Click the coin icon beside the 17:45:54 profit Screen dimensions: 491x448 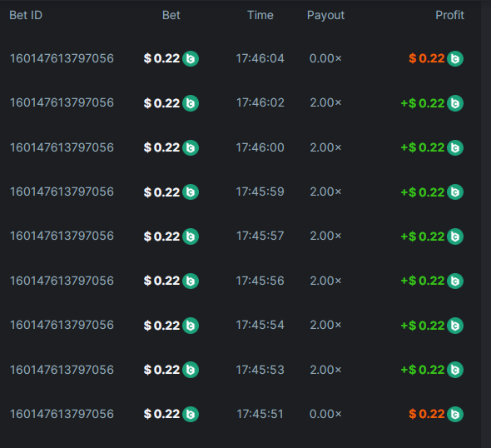point(455,326)
